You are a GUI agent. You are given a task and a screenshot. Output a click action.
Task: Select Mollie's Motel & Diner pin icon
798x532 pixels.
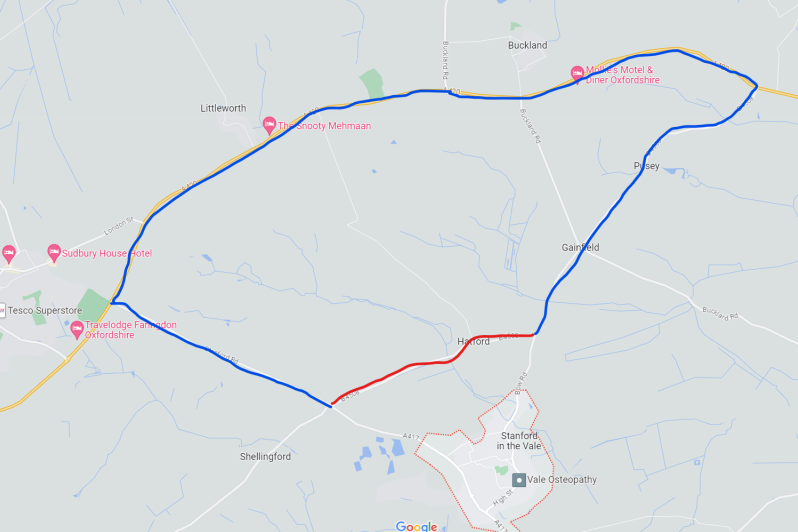pos(577,74)
